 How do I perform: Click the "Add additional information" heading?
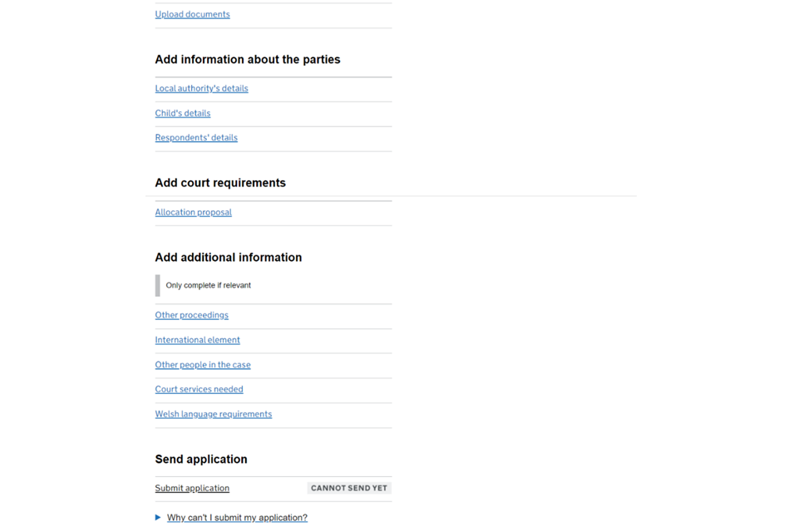tap(228, 258)
